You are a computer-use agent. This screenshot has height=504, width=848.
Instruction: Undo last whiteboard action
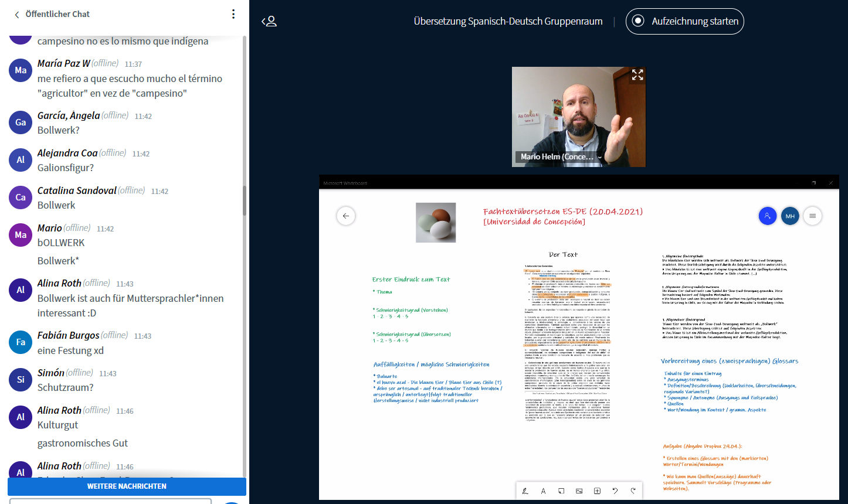click(615, 491)
